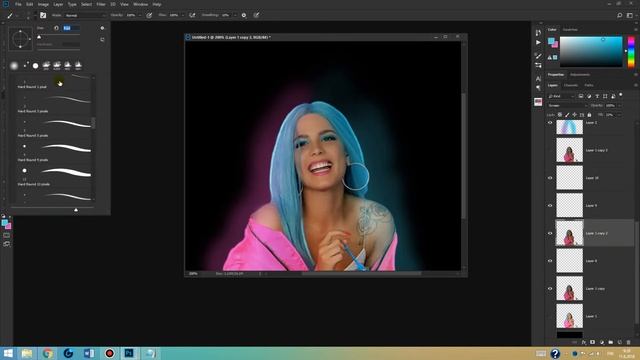Open the Filter menu

click(101, 4)
